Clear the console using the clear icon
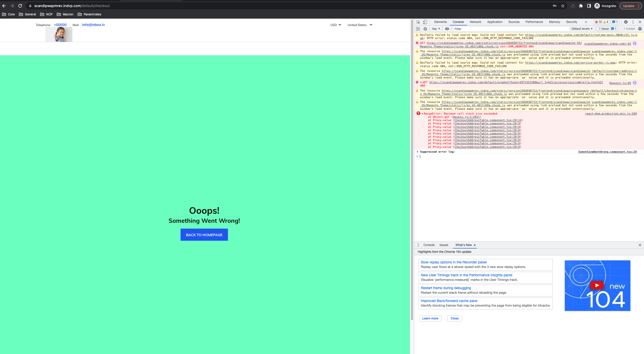Viewport: 644px width, 354px height. pos(426,29)
